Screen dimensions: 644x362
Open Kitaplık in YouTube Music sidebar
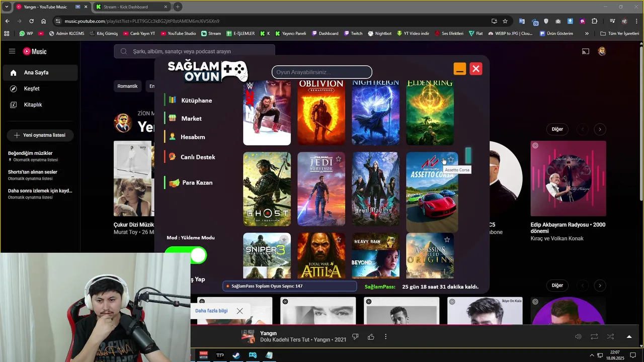pyautogui.click(x=39, y=105)
